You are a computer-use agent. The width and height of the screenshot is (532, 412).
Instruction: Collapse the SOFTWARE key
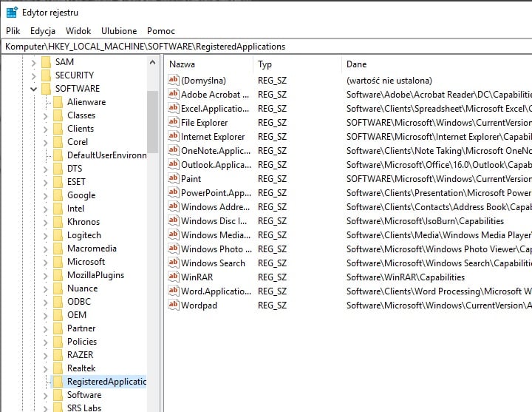point(33,89)
